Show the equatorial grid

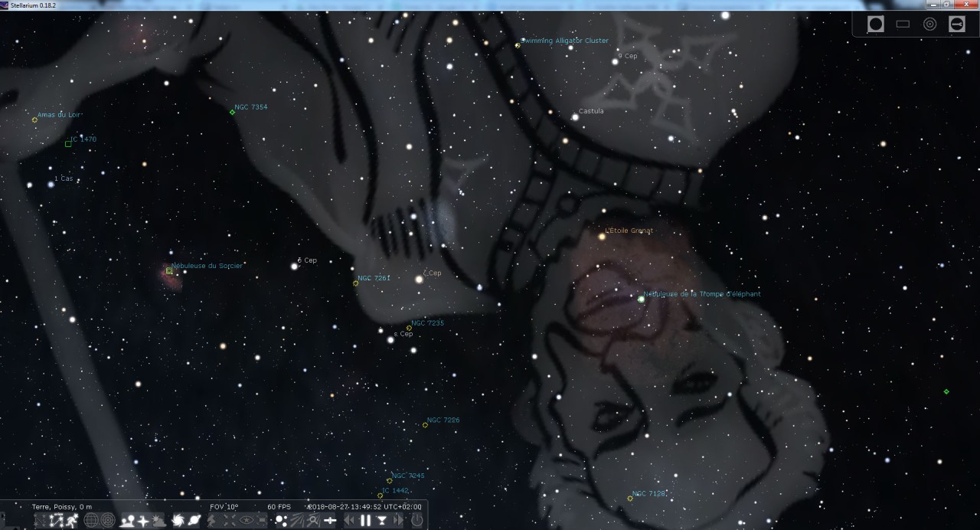coord(91,521)
